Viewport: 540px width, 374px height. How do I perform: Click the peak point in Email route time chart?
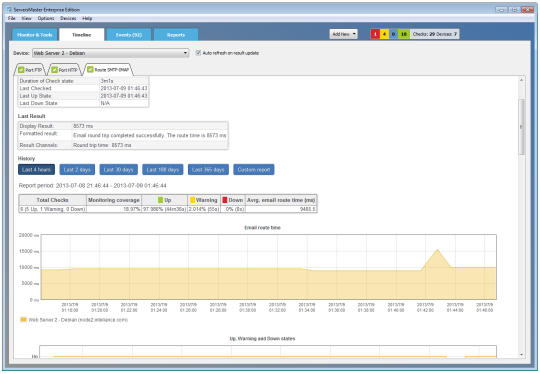pyautogui.click(x=437, y=249)
